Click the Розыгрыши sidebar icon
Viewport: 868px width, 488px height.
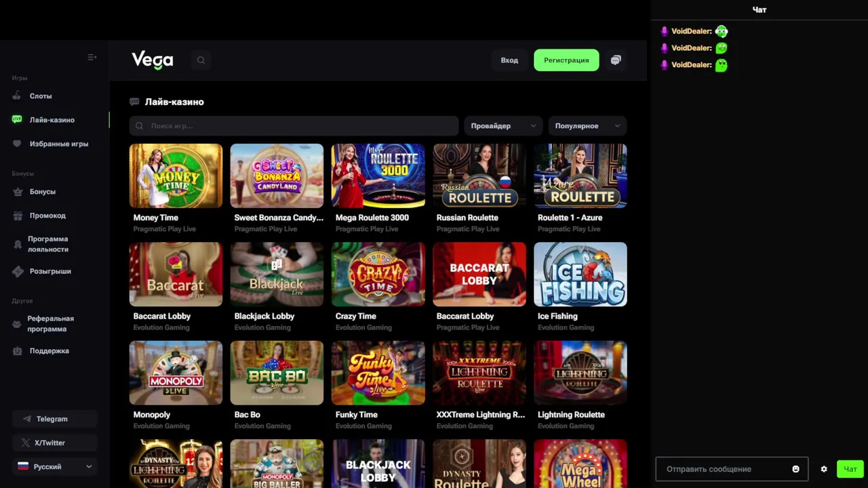pos(18,271)
